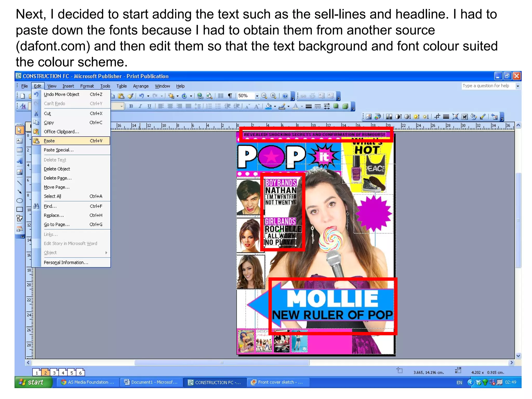532x399 pixels.
Task: Click the Bring to Front order icon
Action: [171, 96]
